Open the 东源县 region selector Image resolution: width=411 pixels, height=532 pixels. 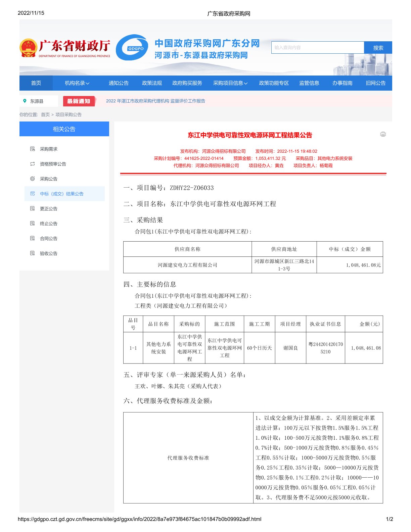point(37,101)
